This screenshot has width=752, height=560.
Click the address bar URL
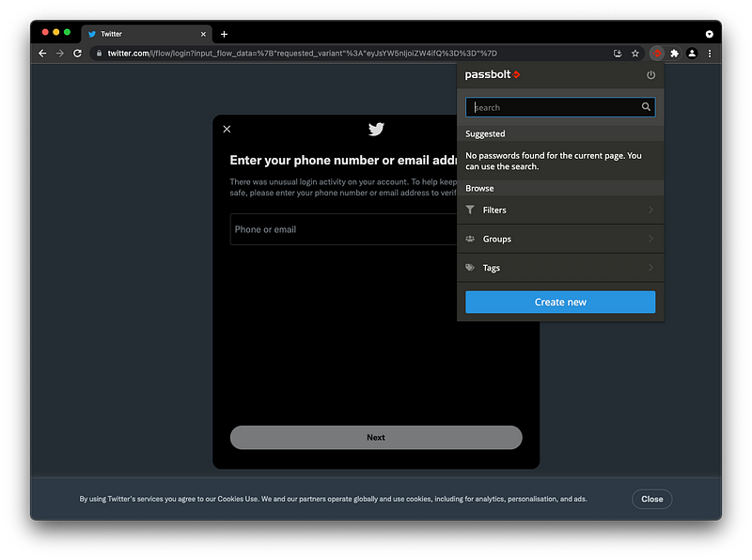coord(302,54)
